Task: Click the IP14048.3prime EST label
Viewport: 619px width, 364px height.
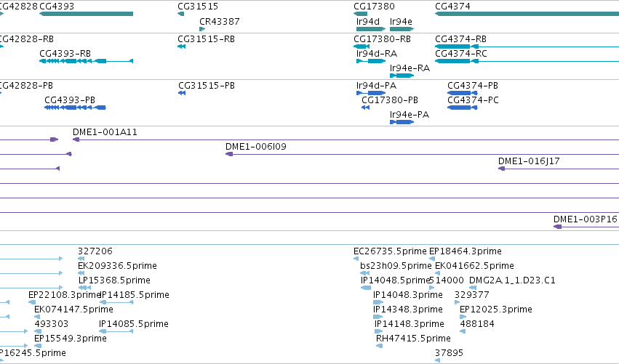Action: (408, 295)
